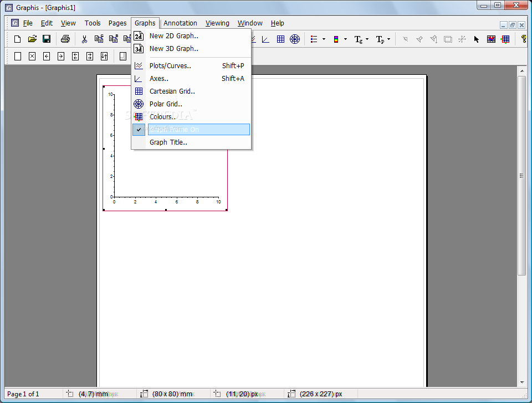
Task: Click the vertical scrollbar up arrow
Action: tap(522, 71)
